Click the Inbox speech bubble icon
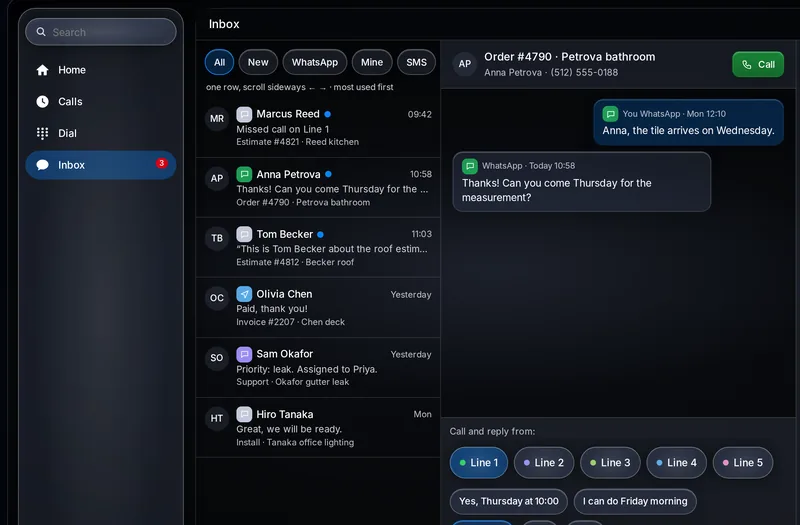Viewport: 800px width, 525px height. (x=42, y=165)
